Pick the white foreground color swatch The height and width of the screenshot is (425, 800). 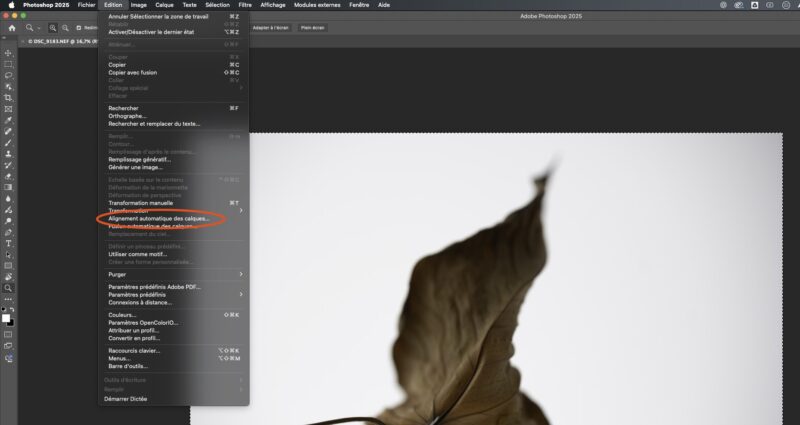coord(6,318)
